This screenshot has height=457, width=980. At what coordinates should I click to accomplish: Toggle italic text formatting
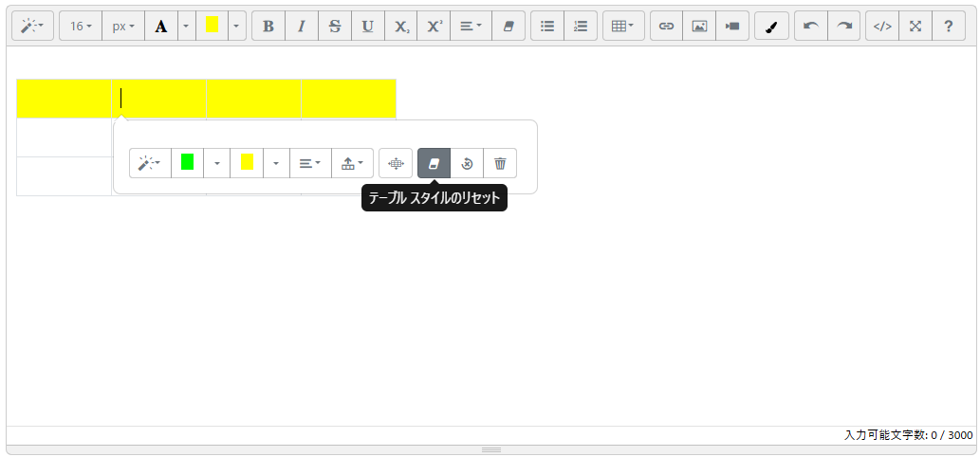pos(302,27)
